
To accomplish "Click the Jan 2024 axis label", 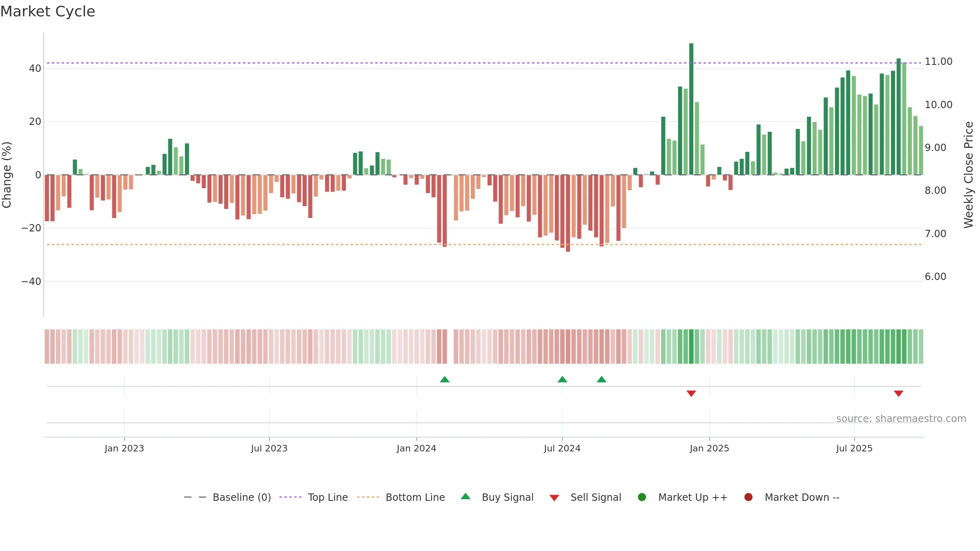I will [x=416, y=448].
